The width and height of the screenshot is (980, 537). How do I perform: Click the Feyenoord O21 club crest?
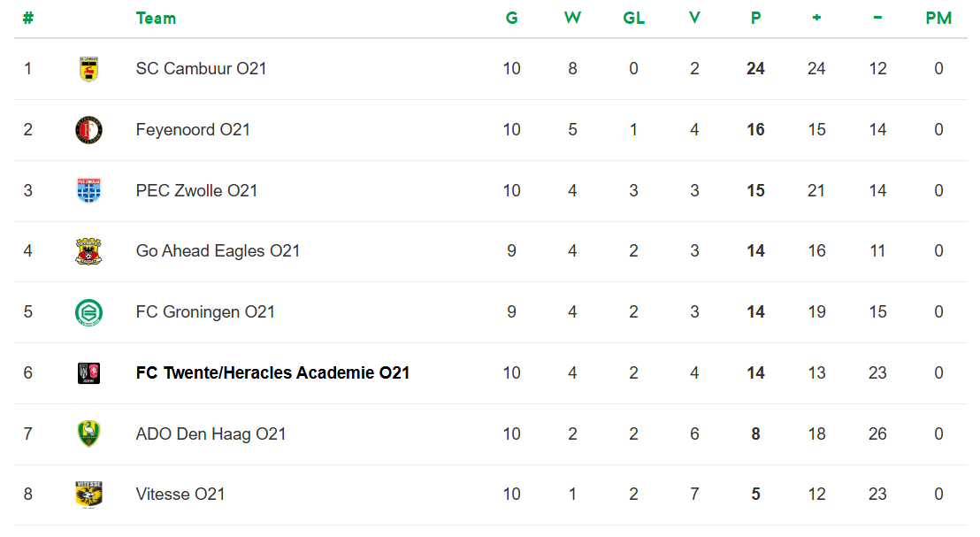pyautogui.click(x=88, y=130)
